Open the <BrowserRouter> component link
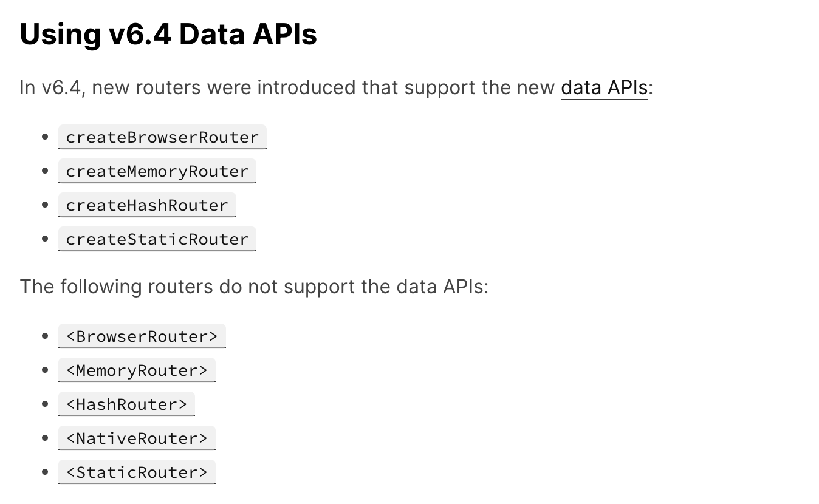Image resolution: width=819 pixels, height=504 pixels. click(x=142, y=336)
